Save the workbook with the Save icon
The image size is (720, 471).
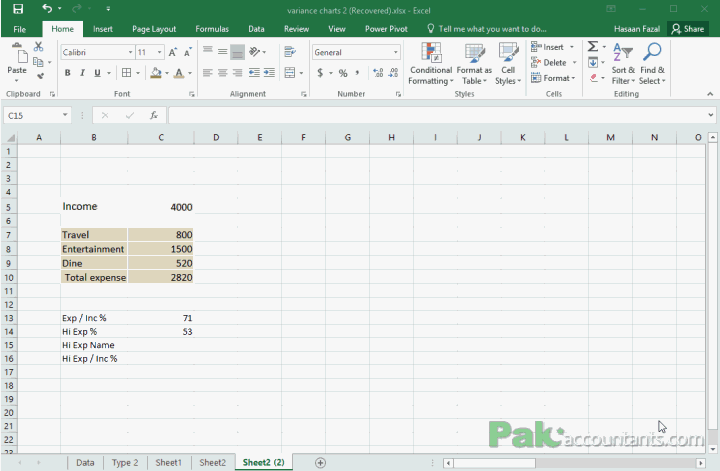click(18, 9)
